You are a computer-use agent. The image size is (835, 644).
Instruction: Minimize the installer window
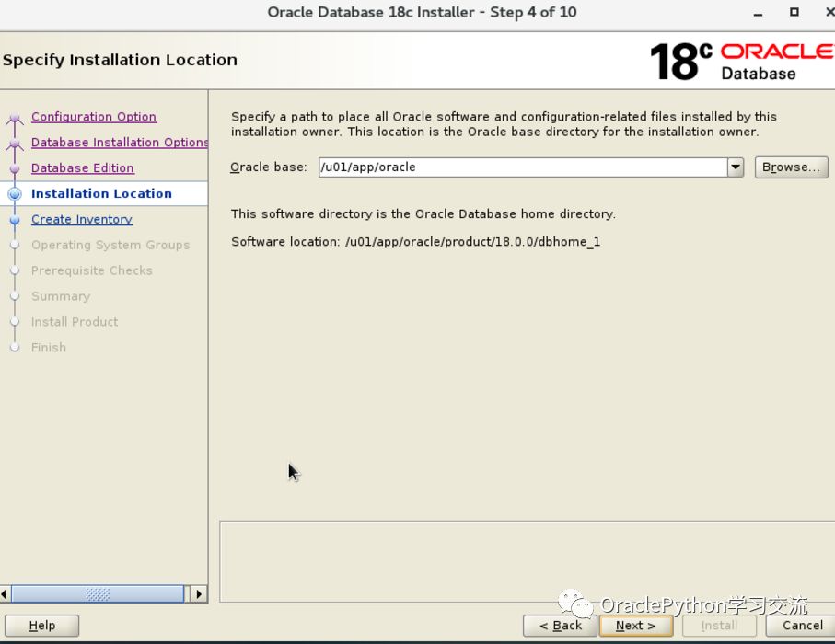(758, 13)
